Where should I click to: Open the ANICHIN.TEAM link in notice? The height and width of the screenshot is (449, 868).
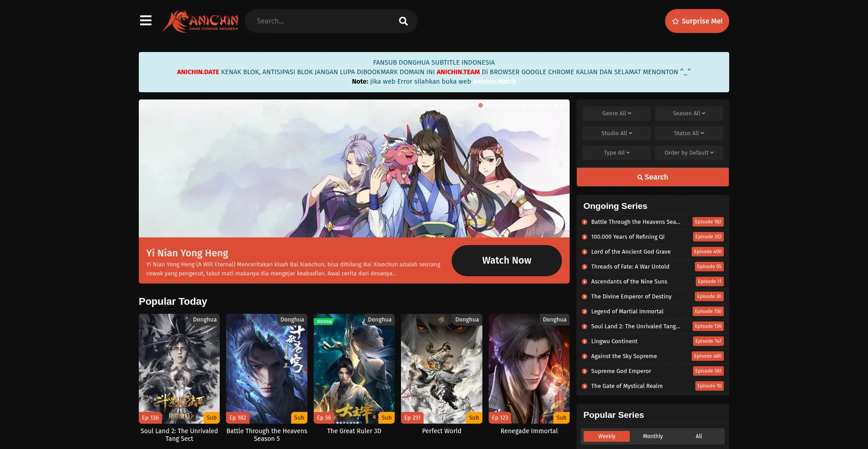click(x=458, y=72)
